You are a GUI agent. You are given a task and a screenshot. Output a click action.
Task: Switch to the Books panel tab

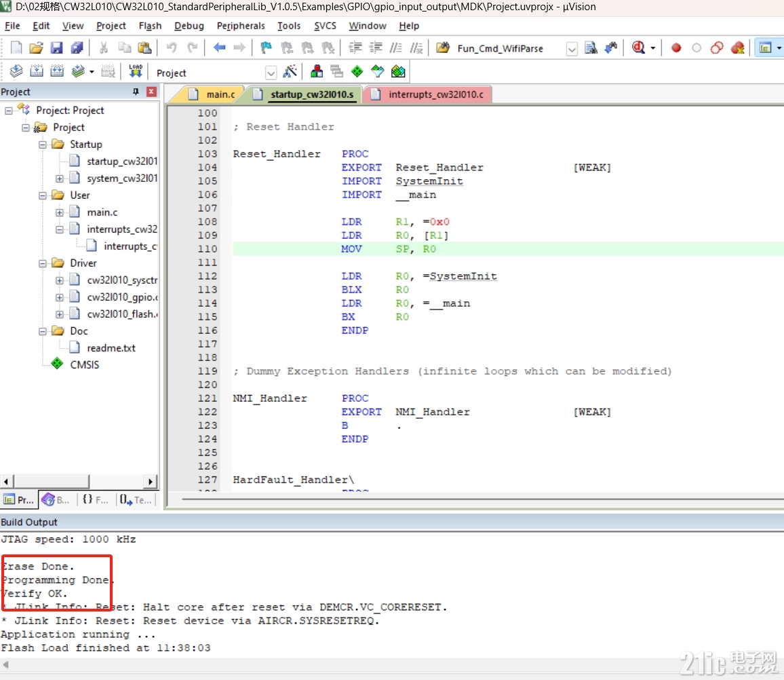coord(56,499)
